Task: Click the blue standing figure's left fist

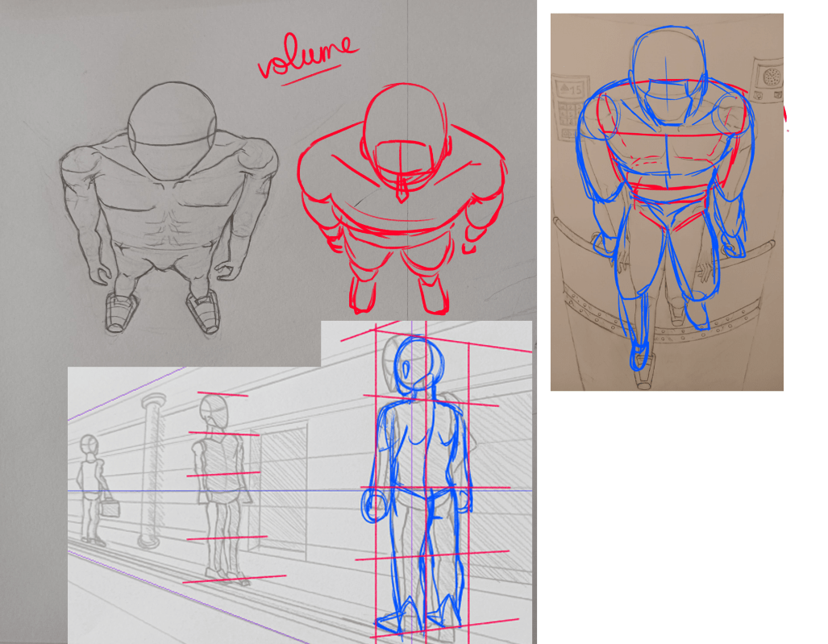Action: click(374, 505)
